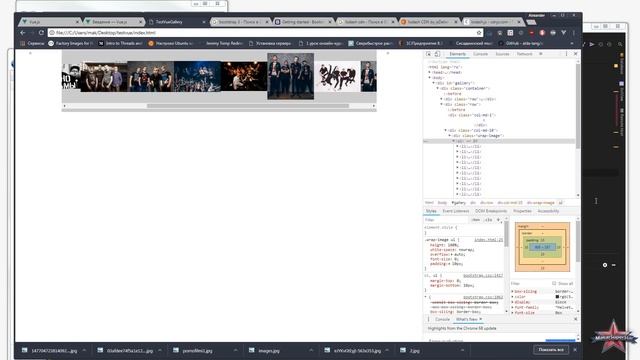The height and width of the screenshot is (360, 640).
Task: Open the Properties sidebar tab
Action: click(x=522, y=211)
